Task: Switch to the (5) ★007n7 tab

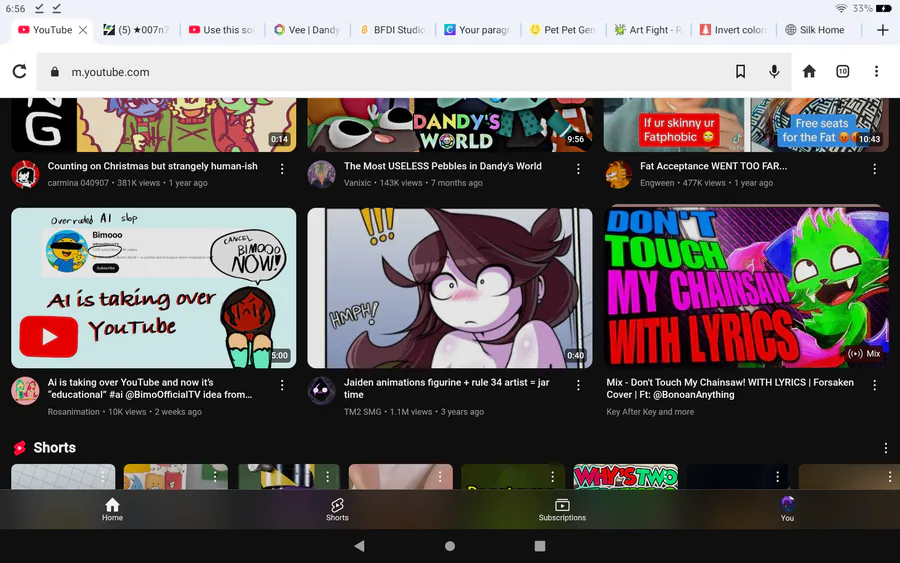Action: click(137, 30)
